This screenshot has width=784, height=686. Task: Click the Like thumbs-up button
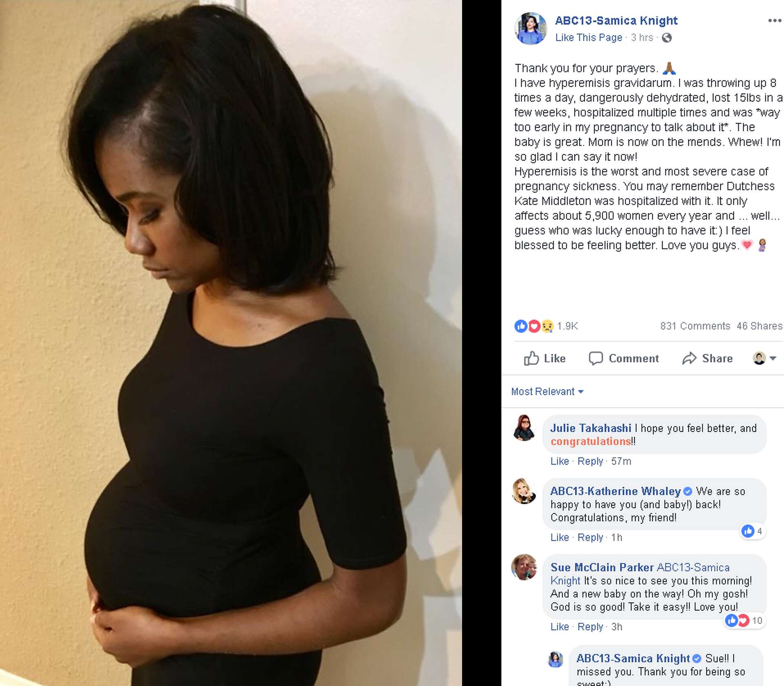pyautogui.click(x=545, y=358)
